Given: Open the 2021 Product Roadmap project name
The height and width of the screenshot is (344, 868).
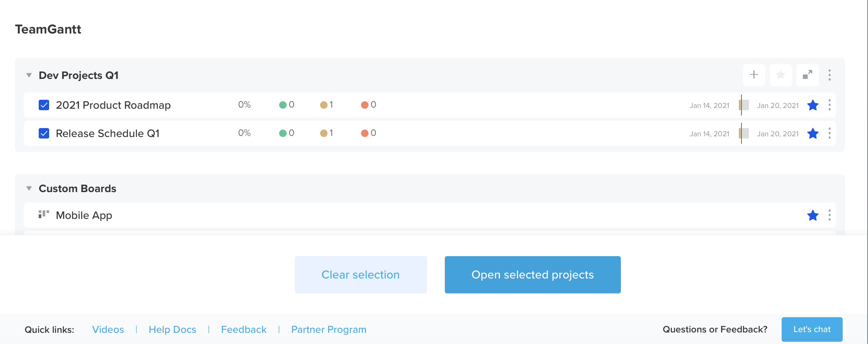Looking at the screenshot, I should coord(113,105).
